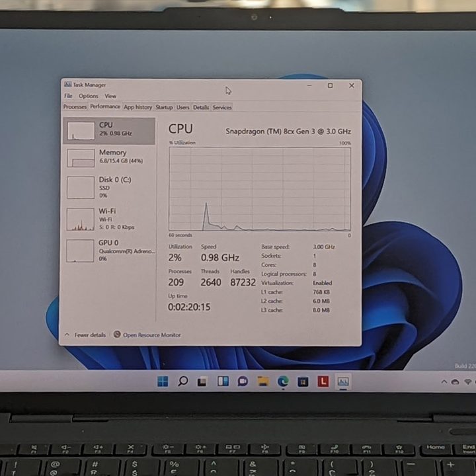Click the Base speed 3.00 GHz value
Image resolution: width=476 pixels, height=476 pixels.
(323, 247)
